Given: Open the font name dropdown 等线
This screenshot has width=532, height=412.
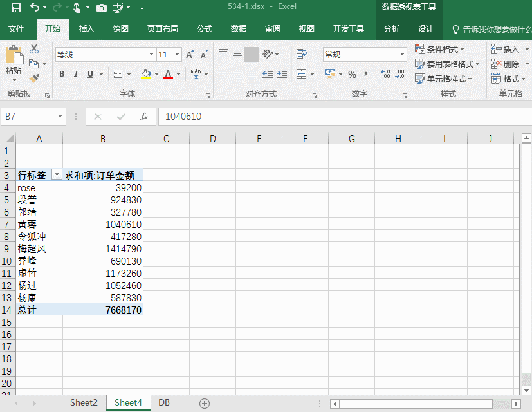Looking at the screenshot, I should point(151,54).
